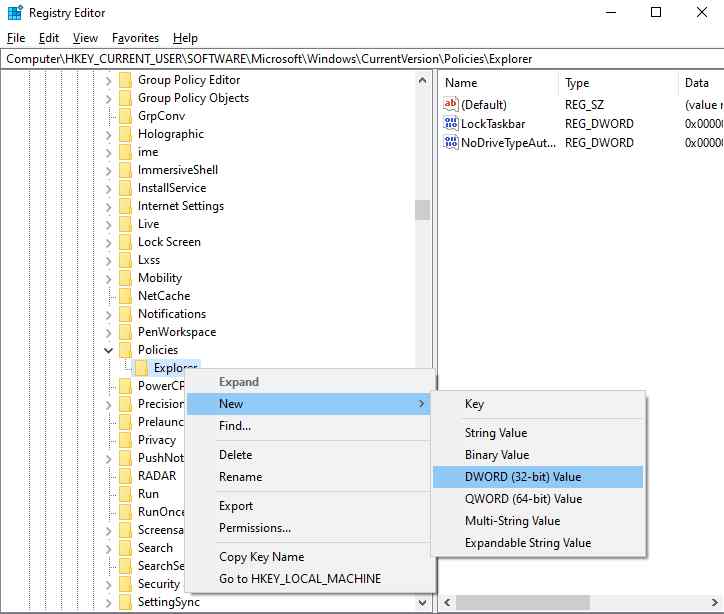Click the ime folder icon

126,152
